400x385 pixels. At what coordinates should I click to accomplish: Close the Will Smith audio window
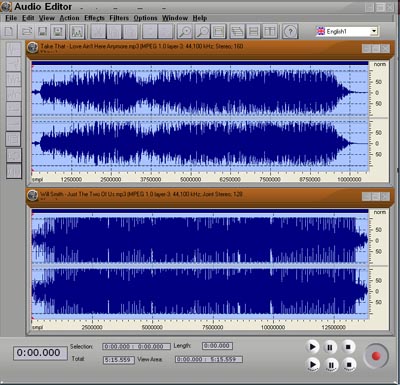[x=385, y=196]
